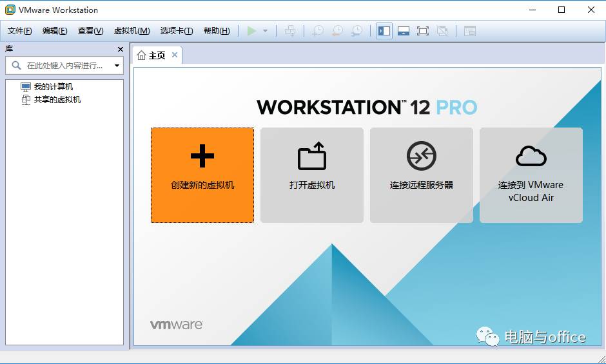Image resolution: width=606 pixels, height=364 pixels.
Task: Click 连接远程服务器 tile
Action: point(421,175)
